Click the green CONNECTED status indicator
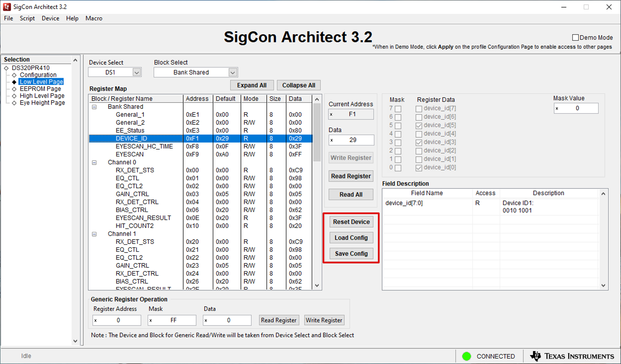 pyautogui.click(x=466, y=356)
